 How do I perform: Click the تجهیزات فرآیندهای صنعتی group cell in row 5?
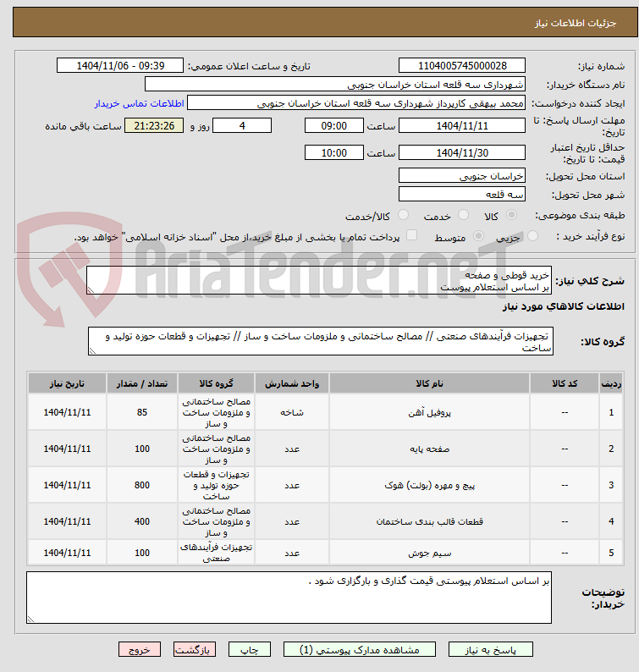[216, 553]
